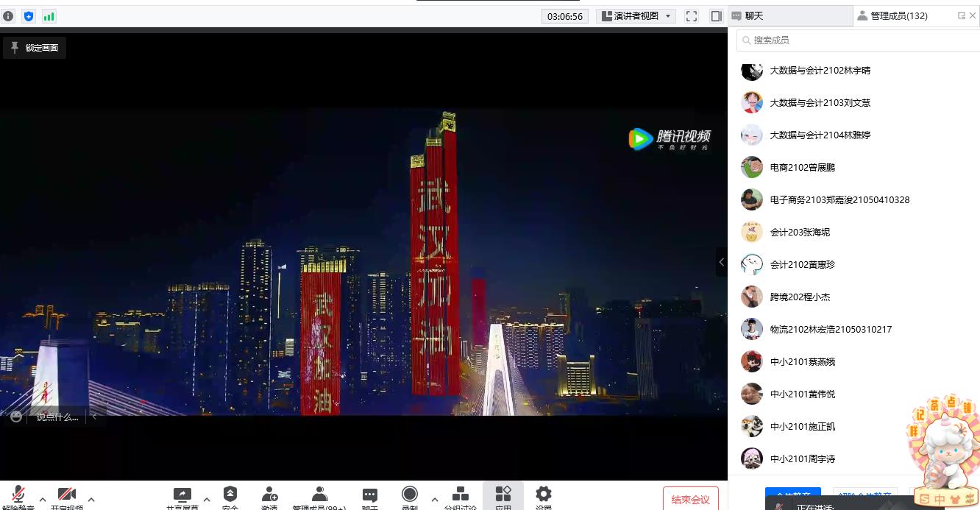
Task: Expand audio options arrow beside microphone
Action: point(43,499)
